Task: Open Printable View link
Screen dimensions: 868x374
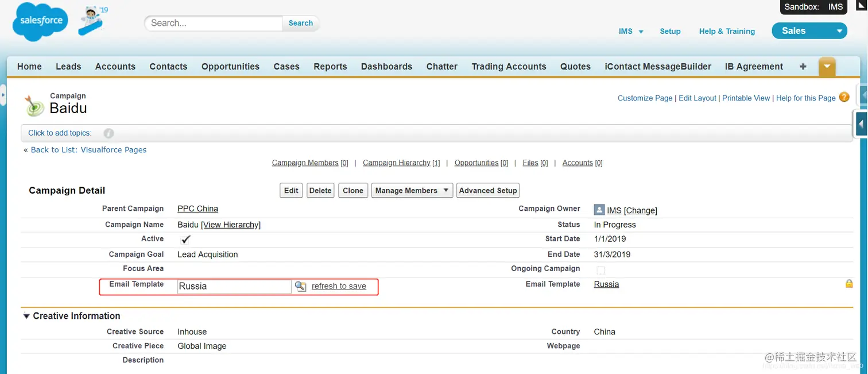Action: click(x=746, y=98)
